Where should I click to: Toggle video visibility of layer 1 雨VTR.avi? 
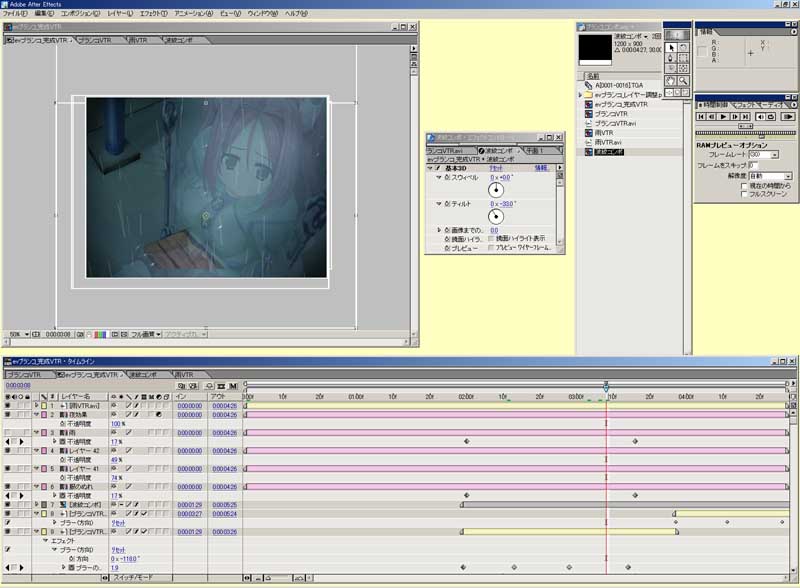click(x=7, y=406)
